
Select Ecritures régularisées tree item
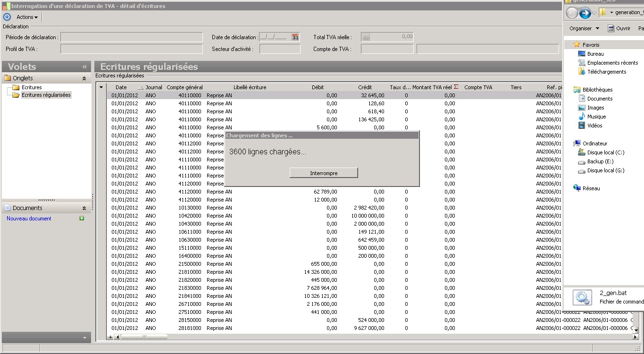click(x=46, y=95)
